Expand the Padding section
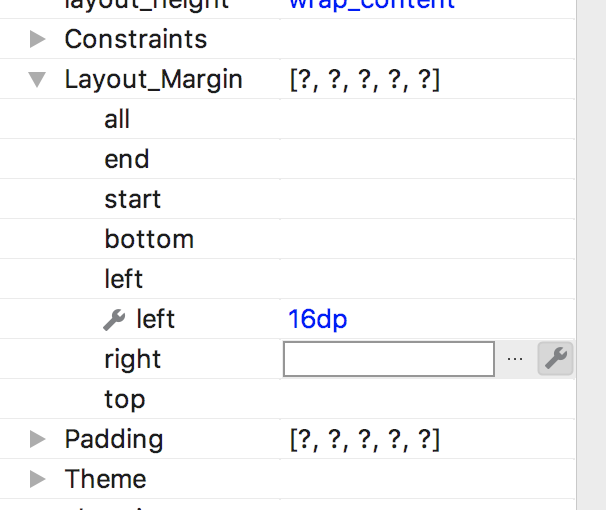Image resolution: width=606 pixels, height=510 pixels. pyautogui.click(x=38, y=439)
